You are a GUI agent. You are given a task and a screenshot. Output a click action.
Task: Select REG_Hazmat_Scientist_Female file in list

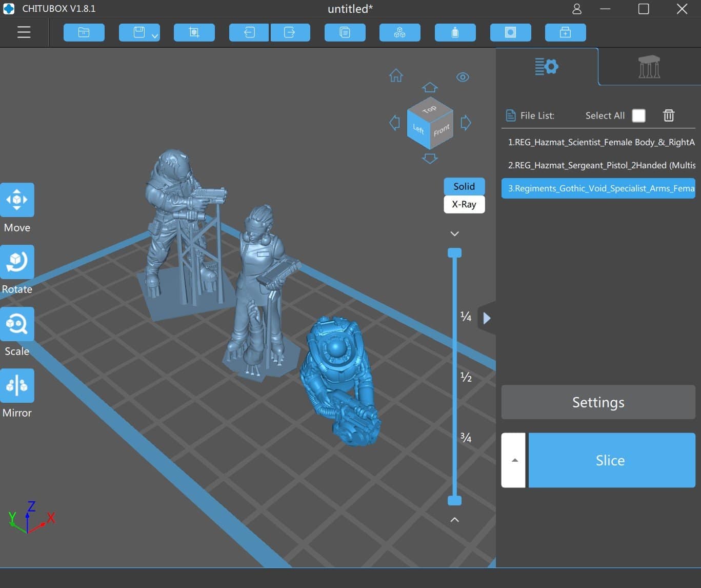[598, 142]
